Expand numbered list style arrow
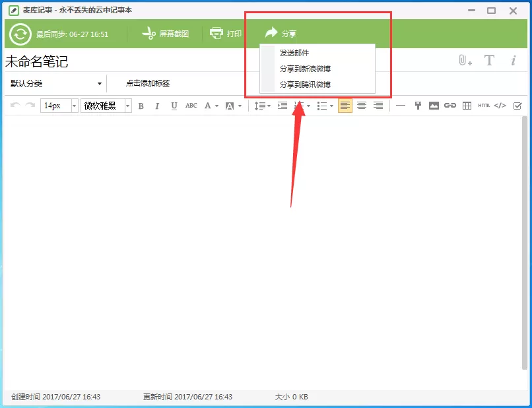Viewport: 532px width, 408px height. (308, 106)
